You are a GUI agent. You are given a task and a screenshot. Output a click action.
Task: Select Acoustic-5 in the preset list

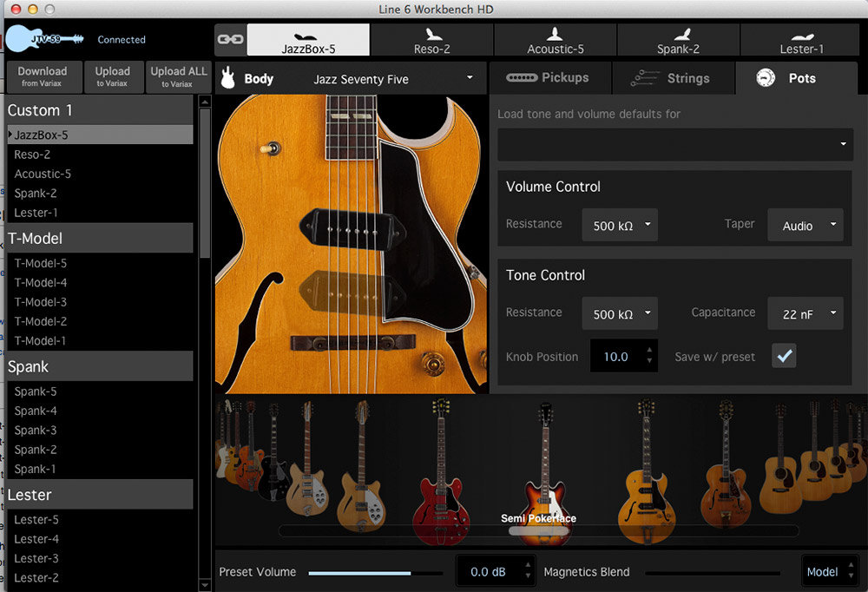pos(100,174)
